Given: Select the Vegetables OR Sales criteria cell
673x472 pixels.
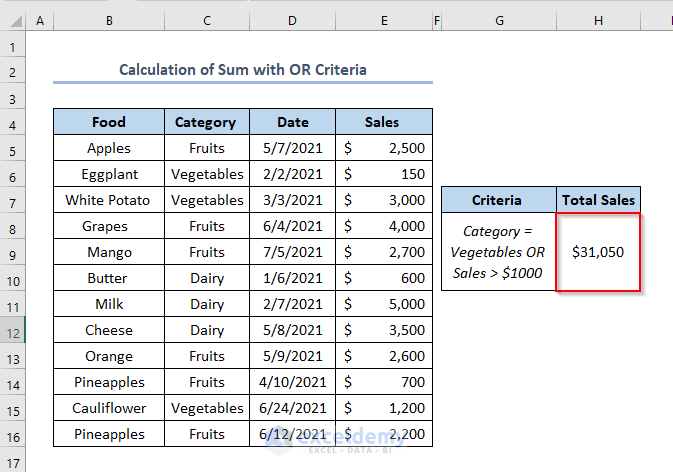Looking at the screenshot, I should pos(498,252).
